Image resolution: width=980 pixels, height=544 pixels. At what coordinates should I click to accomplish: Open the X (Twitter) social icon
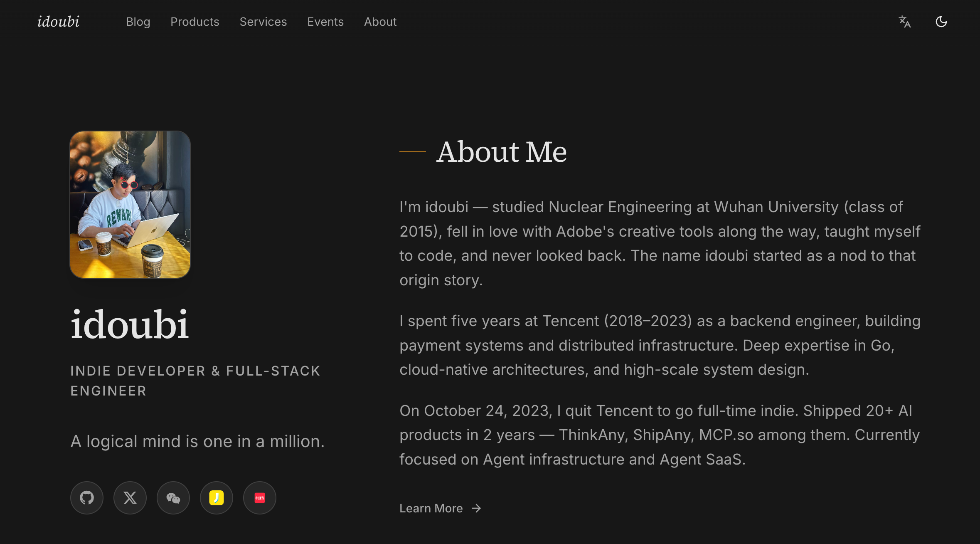[x=130, y=498]
